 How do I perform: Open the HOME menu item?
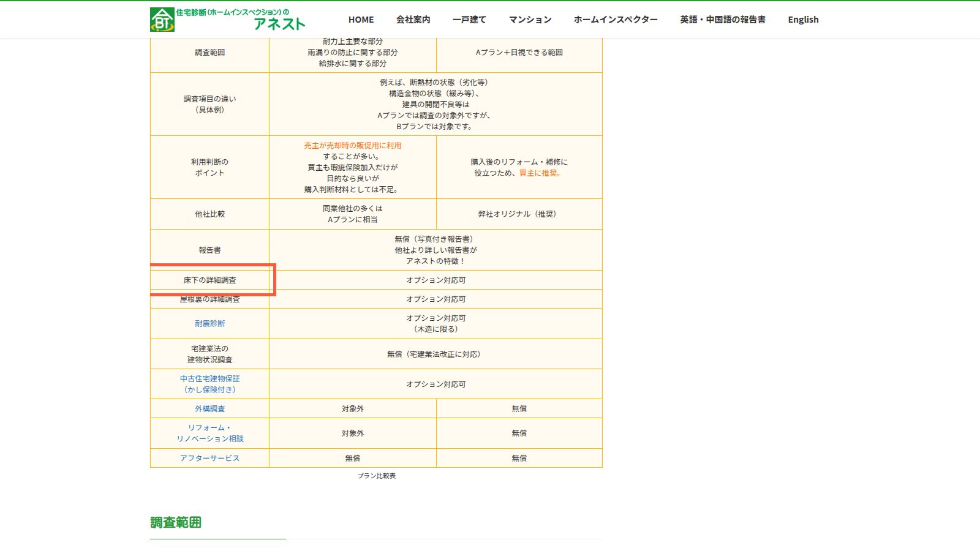361,20
